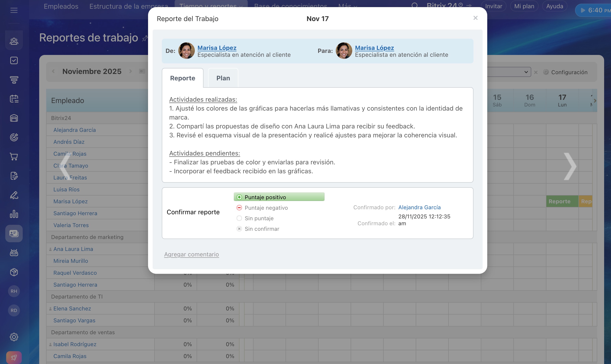Open the hamburger menu icon in sidebar
This screenshot has width=611, height=364.
pos(14,10)
